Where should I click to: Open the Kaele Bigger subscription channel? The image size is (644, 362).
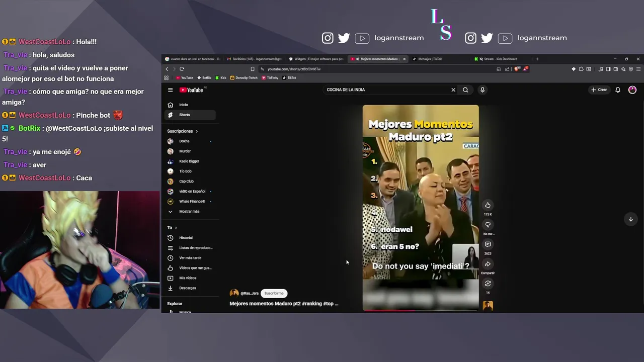click(190, 161)
